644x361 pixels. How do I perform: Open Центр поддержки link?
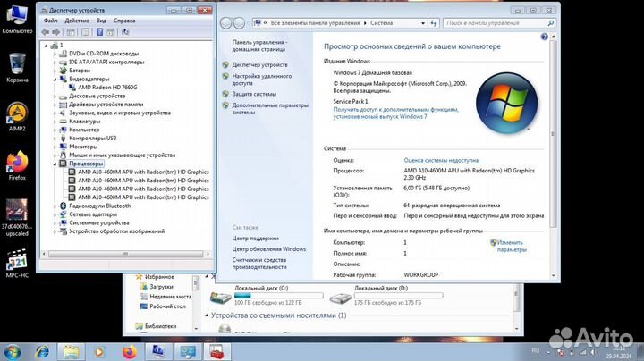(255, 239)
